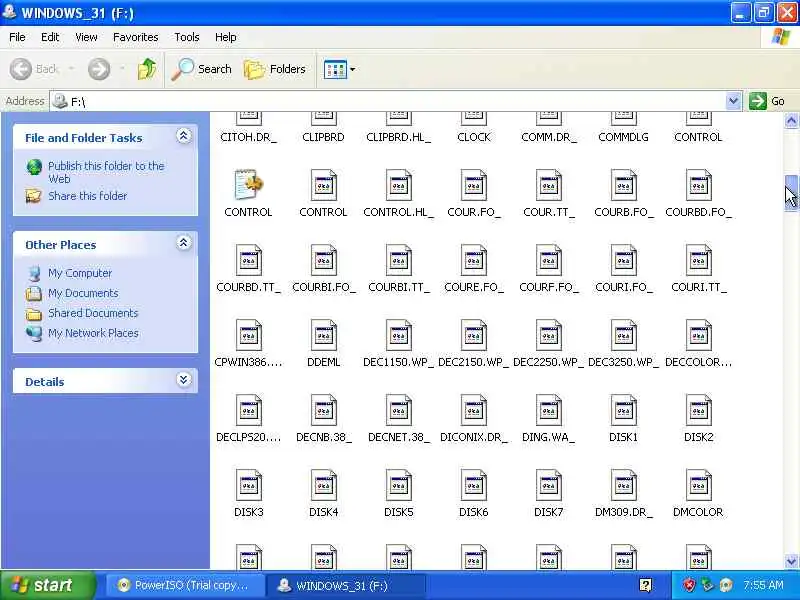The width and height of the screenshot is (800, 600).
Task: Toggle the Folders pane
Action: tap(275, 69)
